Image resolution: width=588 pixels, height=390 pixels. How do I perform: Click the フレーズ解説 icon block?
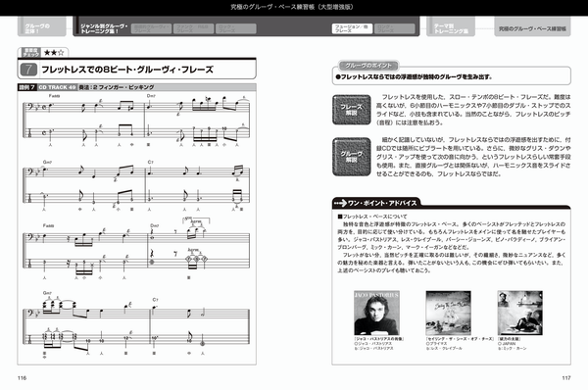click(x=352, y=110)
